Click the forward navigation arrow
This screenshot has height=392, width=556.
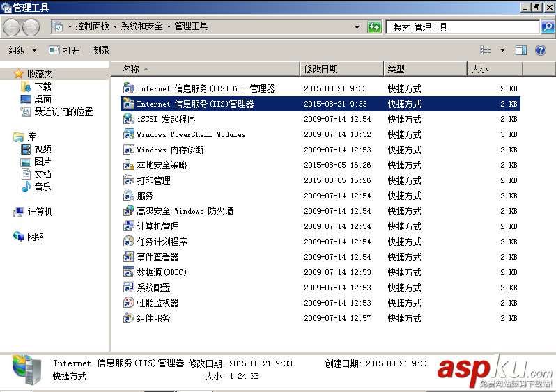(31, 27)
